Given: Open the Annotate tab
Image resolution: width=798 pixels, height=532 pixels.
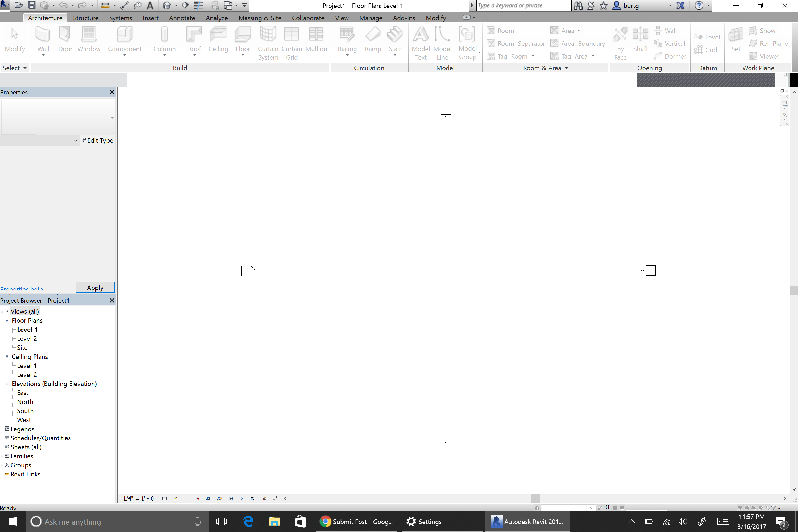Looking at the screenshot, I should (x=182, y=18).
